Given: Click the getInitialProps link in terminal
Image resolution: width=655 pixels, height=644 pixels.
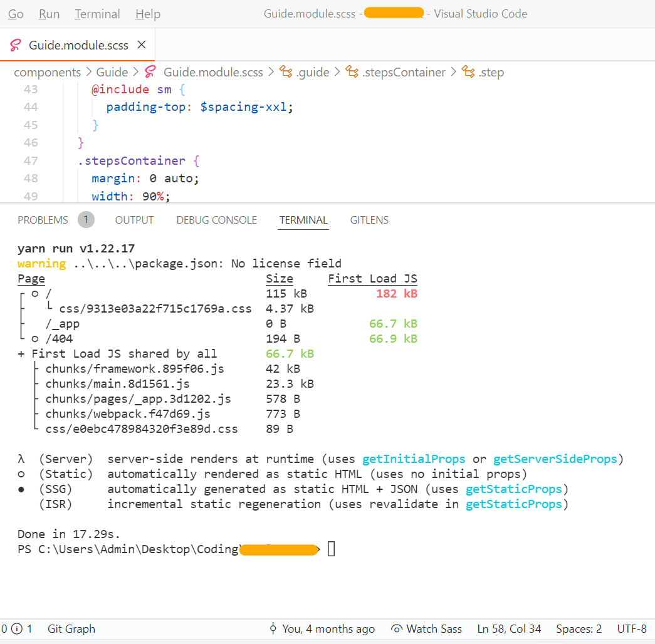Looking at the screenshot, I should 414,459.
